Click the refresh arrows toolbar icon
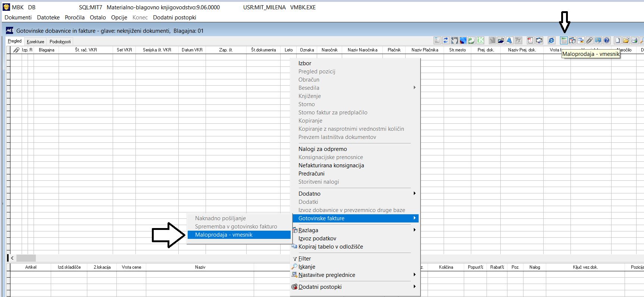Image resolution: width=644 pixels, height=297 pixels. pyautogui.click(x=446, y=40)
